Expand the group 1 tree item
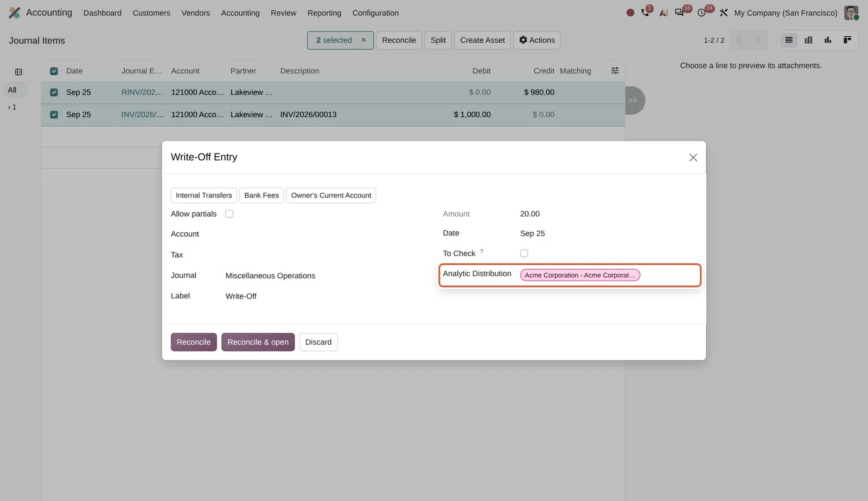The height and width of the screenshot is (501, 868). 12,107
